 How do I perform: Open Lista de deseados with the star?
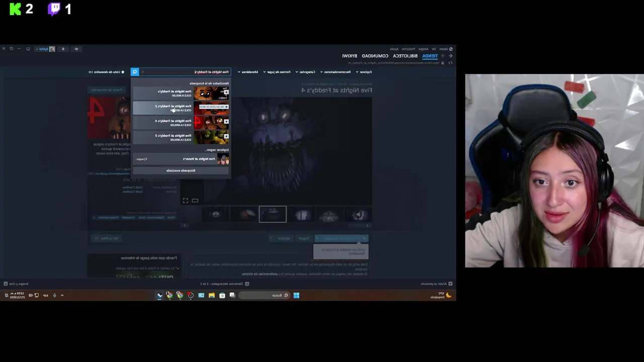point(107,72)
